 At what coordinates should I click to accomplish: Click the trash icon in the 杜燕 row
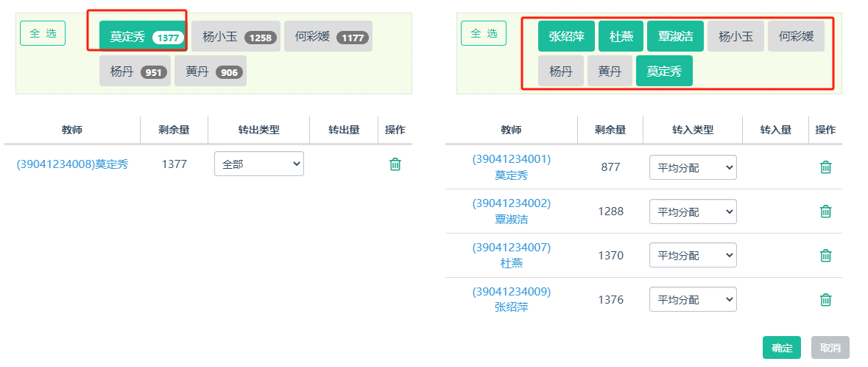(x=826, y=256)
